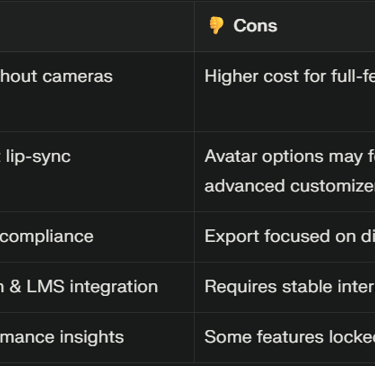
Task: Select the 'mance insights' pros cell
Action: coord(97,337)
